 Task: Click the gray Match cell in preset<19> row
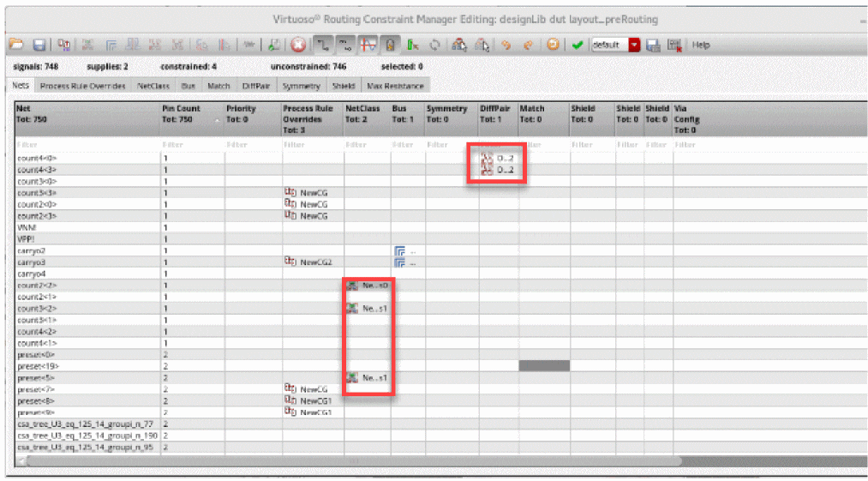(x=544, y=366)
